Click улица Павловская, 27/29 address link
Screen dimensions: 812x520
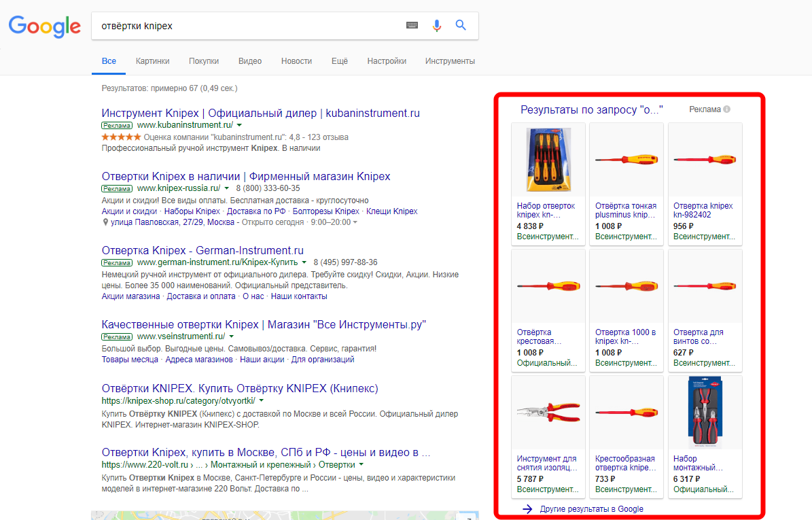(x=173, y=222)
